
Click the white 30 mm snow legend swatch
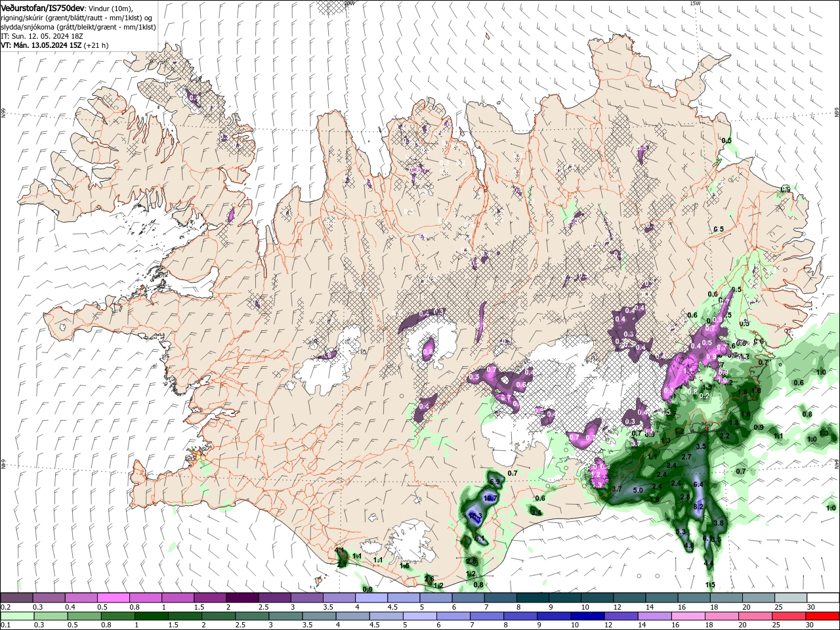[823, 598]
